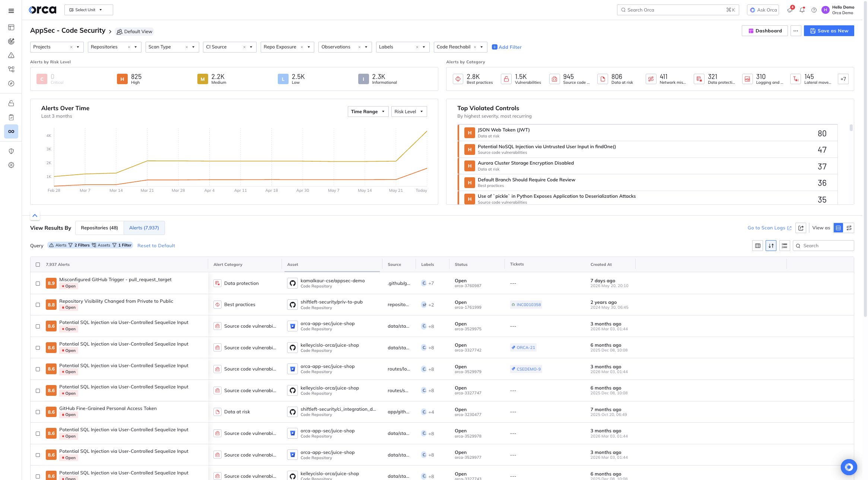This screenshot has width=868, height=480.
Task: Click the Ask Orca button
Action: coord(763,10)
